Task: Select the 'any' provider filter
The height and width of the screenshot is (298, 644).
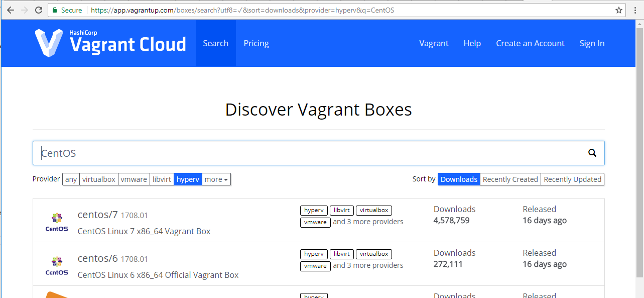Action: [x=71, y=179]
